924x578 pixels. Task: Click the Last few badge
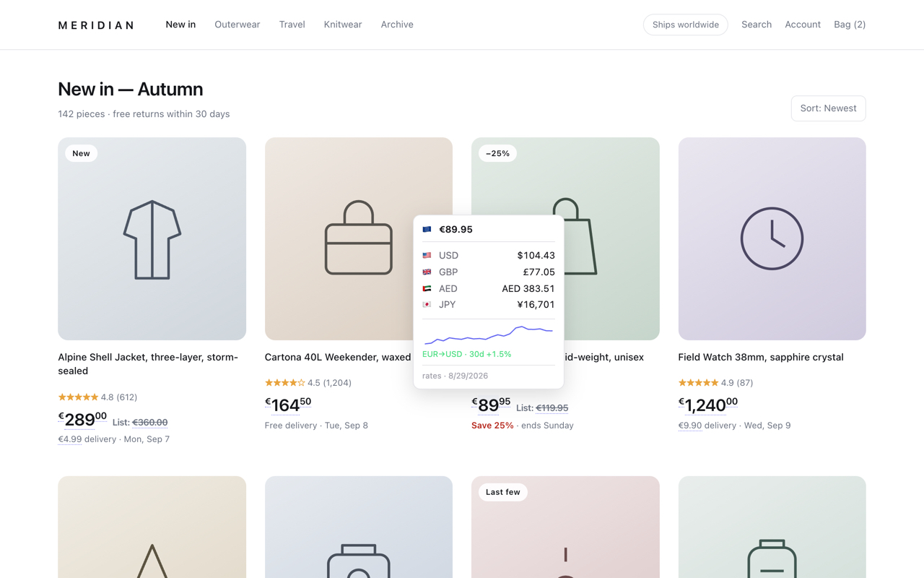click(x=503, y=492)
